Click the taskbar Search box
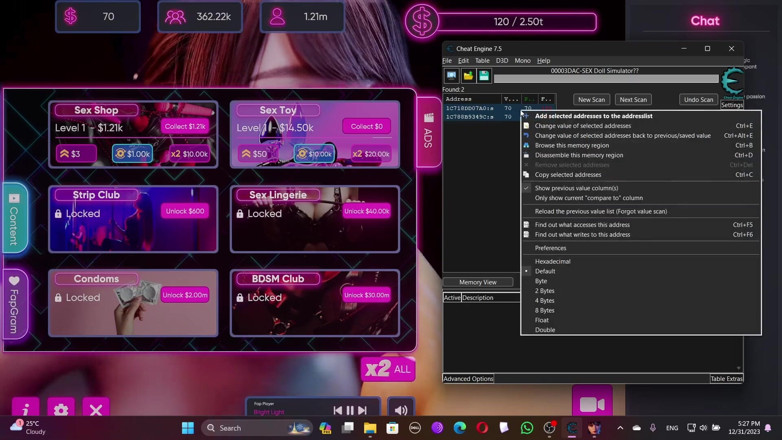This screenshot has height=440, width=782. point(256,428)
